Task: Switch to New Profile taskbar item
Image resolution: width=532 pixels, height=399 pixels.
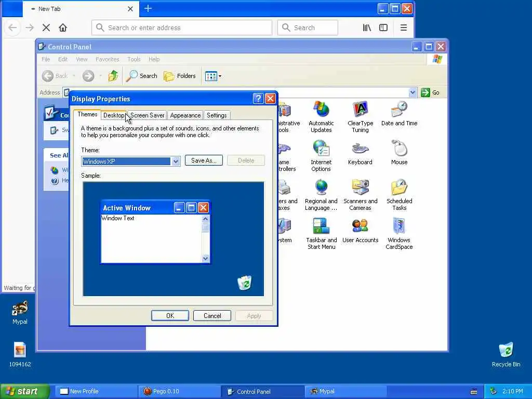Action: [x=96, y=391]
